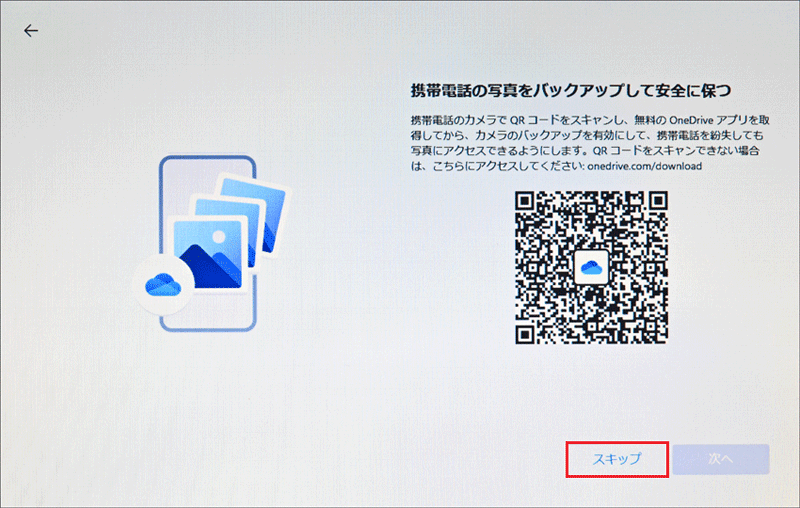Click the OneDrive cloud logo inside the QR code

click(591, 267)
